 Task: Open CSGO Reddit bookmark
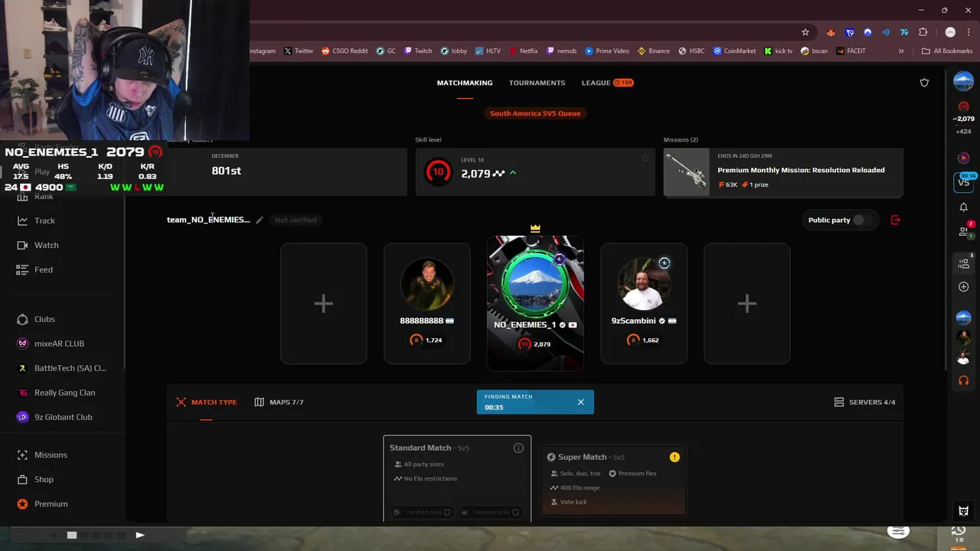(345, 51)
